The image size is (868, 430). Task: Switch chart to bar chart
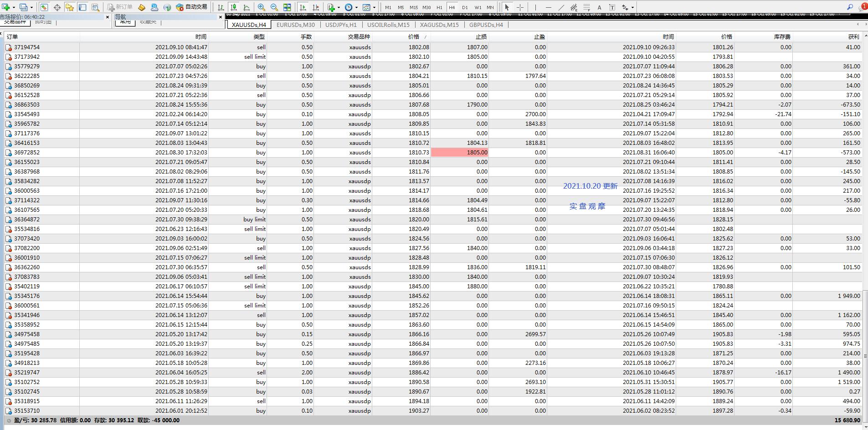pos(221,7)
